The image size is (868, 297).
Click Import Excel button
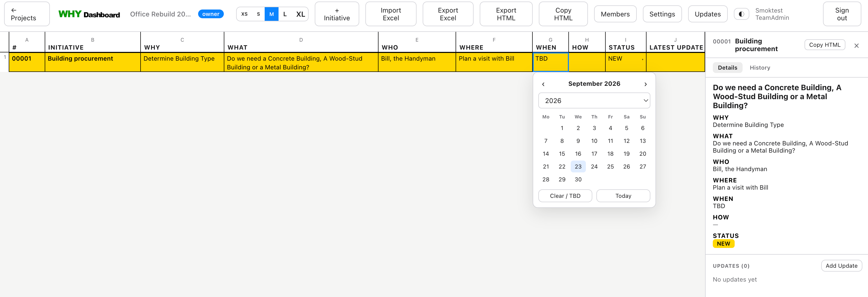[391, 14]
